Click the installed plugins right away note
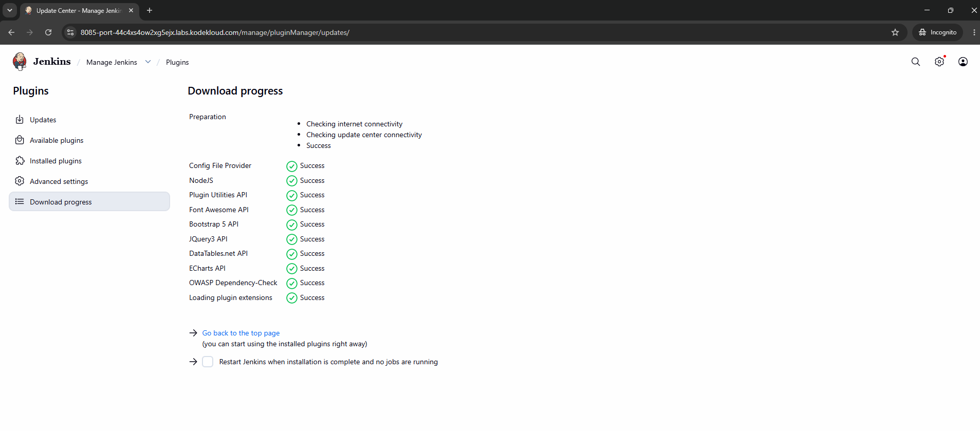 [x=285, y=344]
